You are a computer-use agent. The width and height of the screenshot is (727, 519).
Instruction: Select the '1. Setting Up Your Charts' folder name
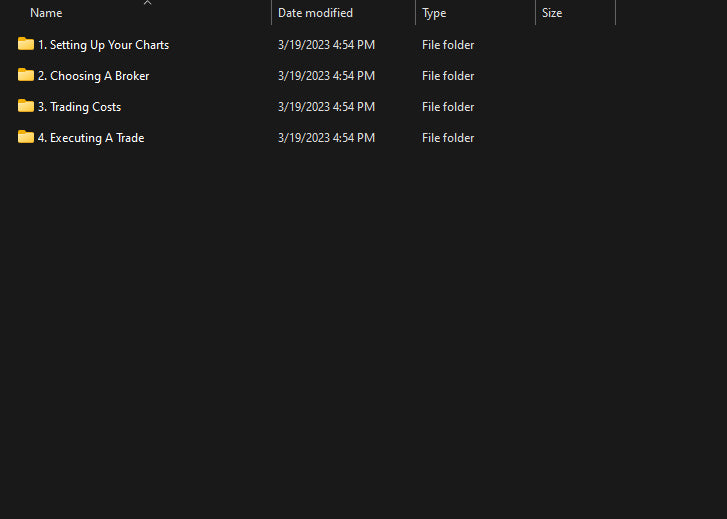tap(103, 45)
